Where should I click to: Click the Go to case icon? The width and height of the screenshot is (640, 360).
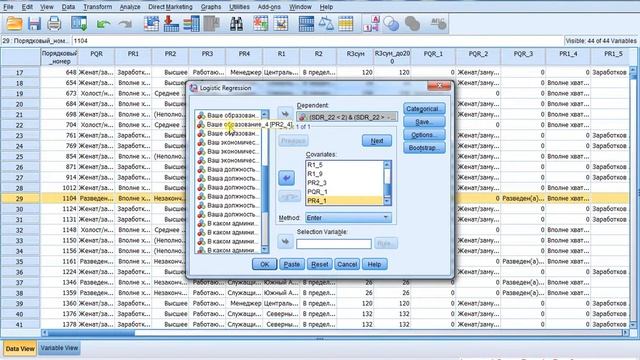(151, 24)
